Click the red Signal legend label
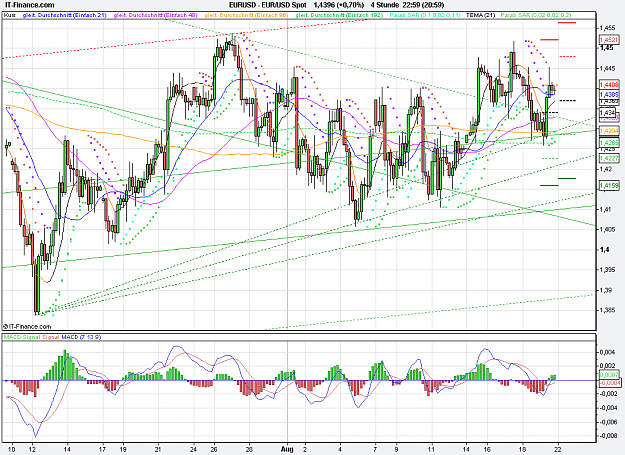The height and width of the screenshot is (455, 625). click(x=51, y=337)
